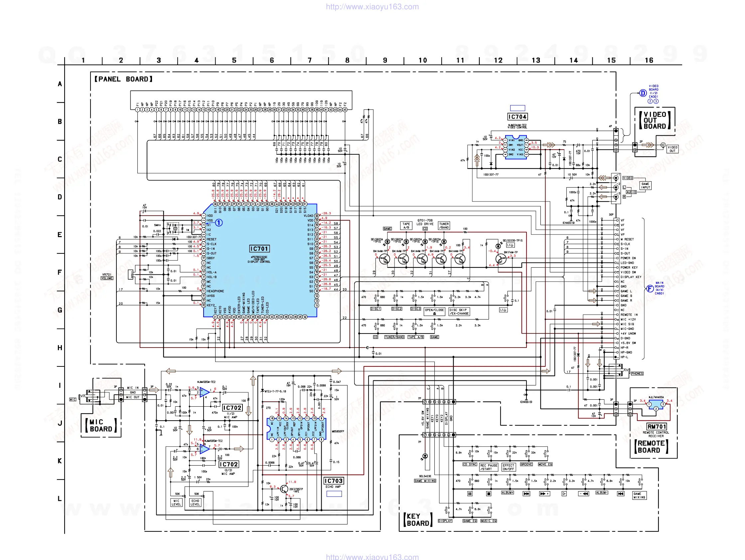
Task: Click the PHONES jack label
Action: pyautogui.click(x=637, y=373)
